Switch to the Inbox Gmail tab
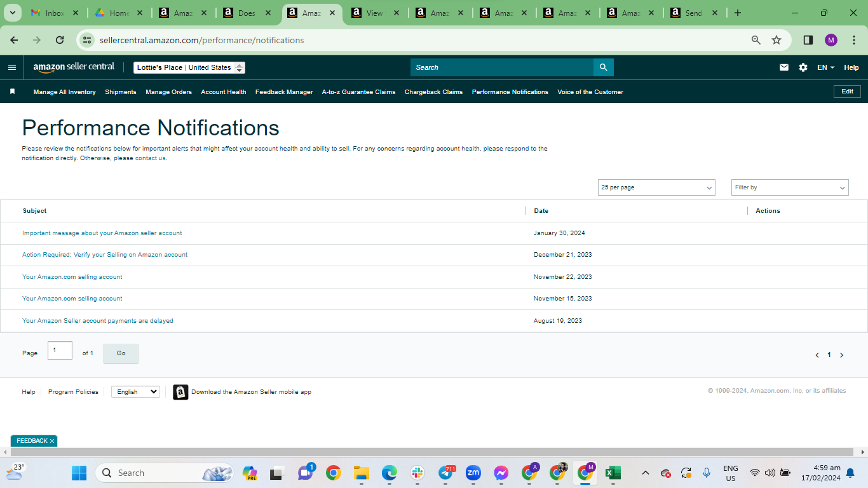The width and height of the screenshot is (868, 488). (x=55, y=13)
